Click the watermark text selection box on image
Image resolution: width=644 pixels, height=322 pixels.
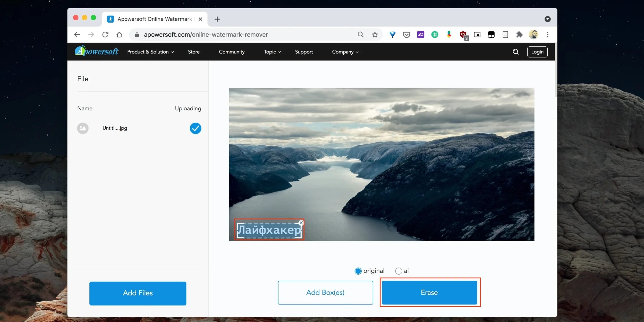pyautogui.click(x=269, y=230)
